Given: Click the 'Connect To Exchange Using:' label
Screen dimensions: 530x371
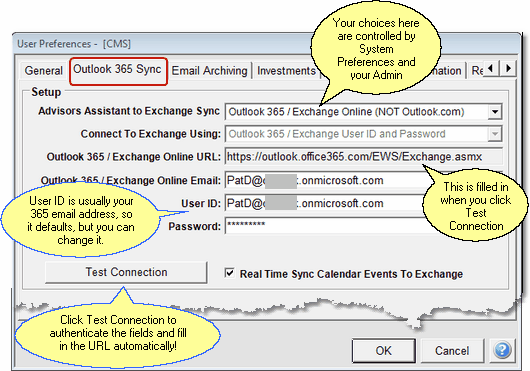Looking at the screenshot, I should pyautogui.click(x=150, y=134).
